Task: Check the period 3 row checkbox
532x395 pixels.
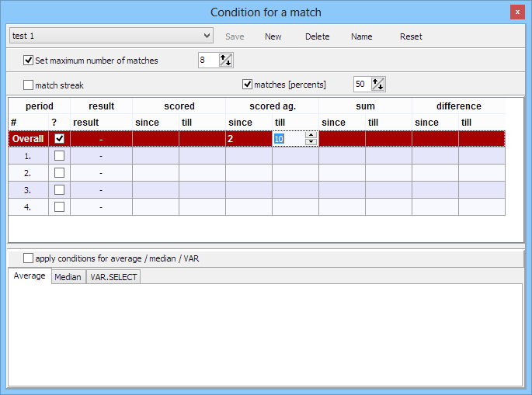Action: [x=59, y=189]
